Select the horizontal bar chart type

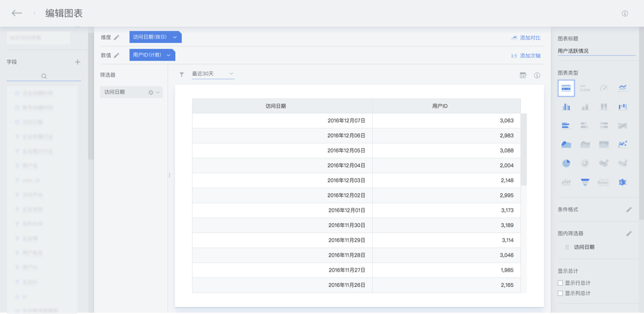(566, 125)
